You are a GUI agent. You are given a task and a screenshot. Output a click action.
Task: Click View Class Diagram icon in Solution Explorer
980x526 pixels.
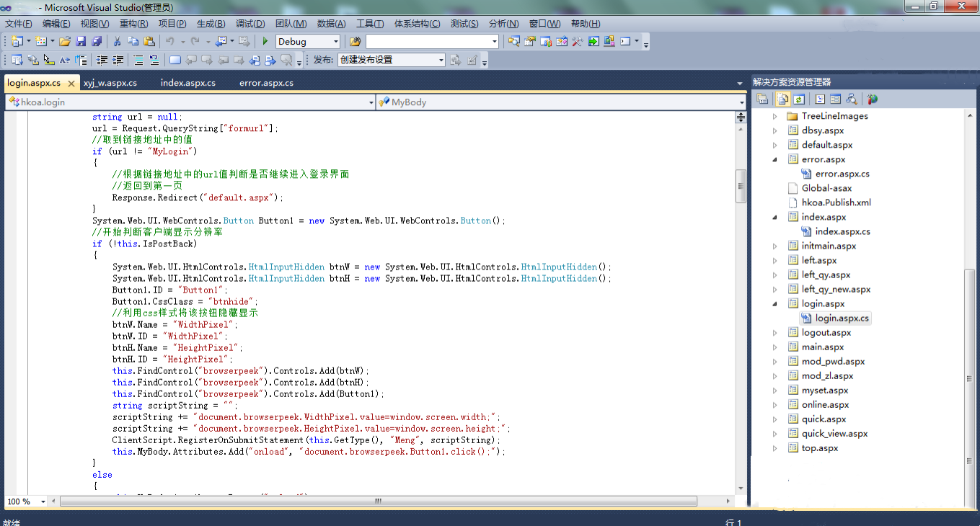[x=852, y=99]
